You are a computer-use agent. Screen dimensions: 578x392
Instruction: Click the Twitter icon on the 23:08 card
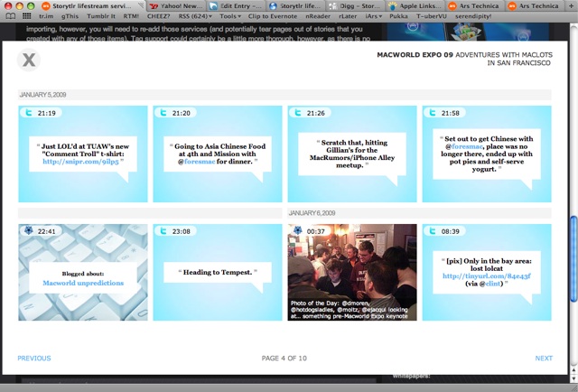[x=163, y=231]
